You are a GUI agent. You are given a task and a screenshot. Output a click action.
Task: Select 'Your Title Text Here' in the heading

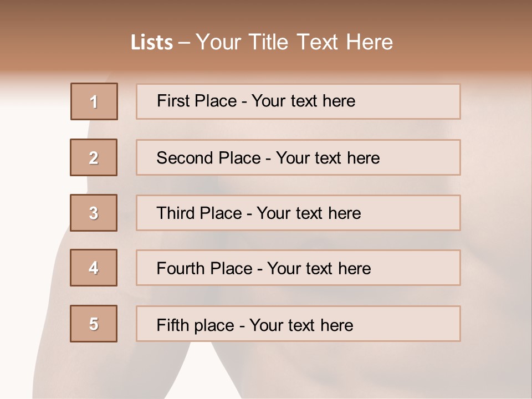(x=294, y=42)
